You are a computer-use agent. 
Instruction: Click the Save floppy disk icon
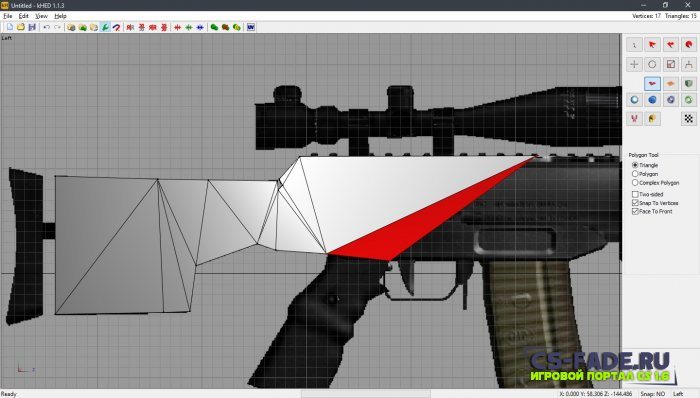pyautogui.click(x=32, y=27)
